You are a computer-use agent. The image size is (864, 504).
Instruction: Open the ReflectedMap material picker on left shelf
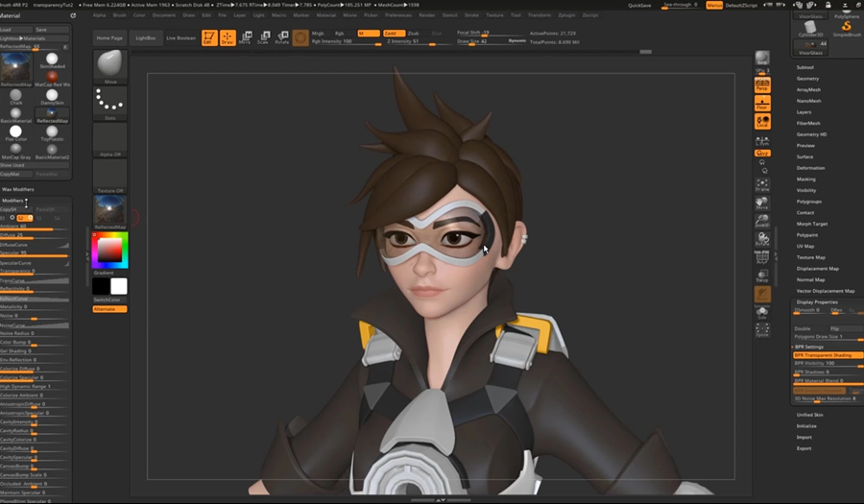[110, 212]
